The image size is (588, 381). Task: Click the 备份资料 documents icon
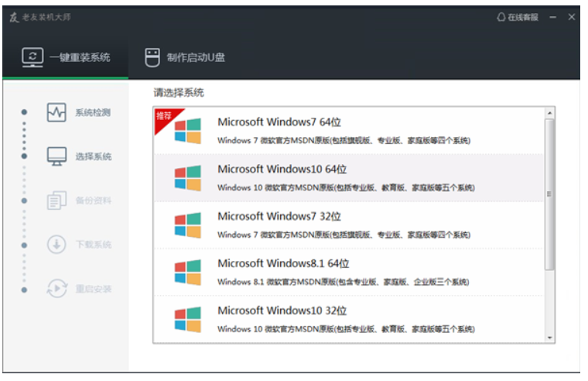(x=56, y=201)
